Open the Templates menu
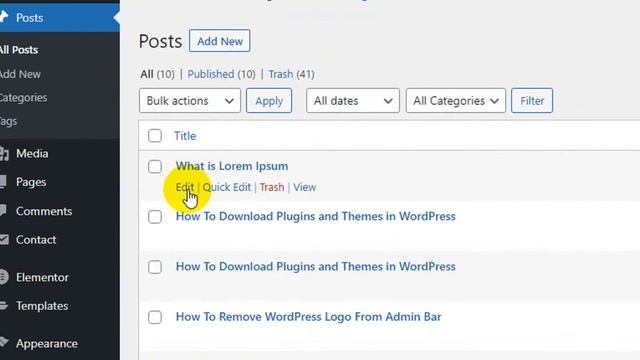This screenshot has height=360, width=640. [x=42, y=306]
